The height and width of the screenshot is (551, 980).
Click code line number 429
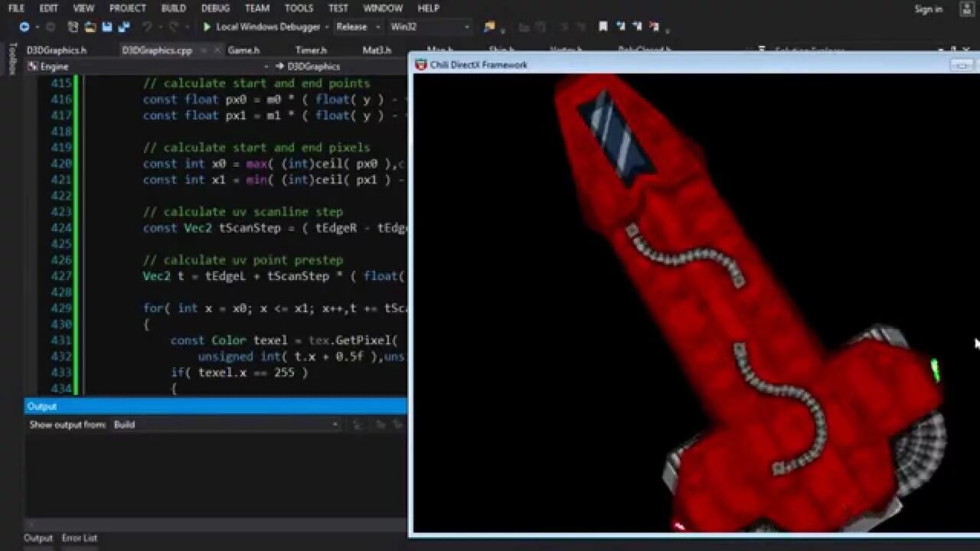point(61,308)
